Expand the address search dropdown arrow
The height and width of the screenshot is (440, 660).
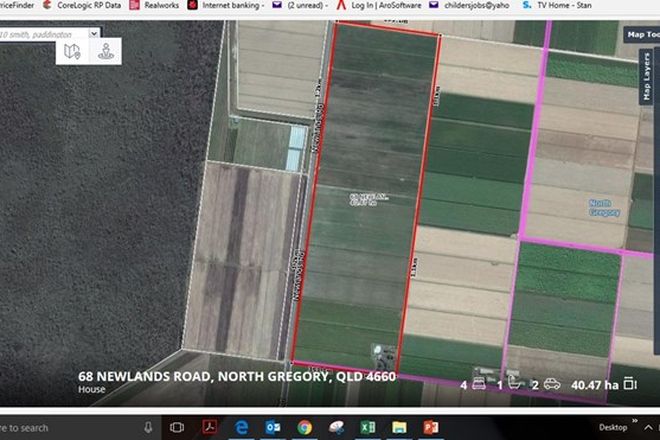pos(94,32)
